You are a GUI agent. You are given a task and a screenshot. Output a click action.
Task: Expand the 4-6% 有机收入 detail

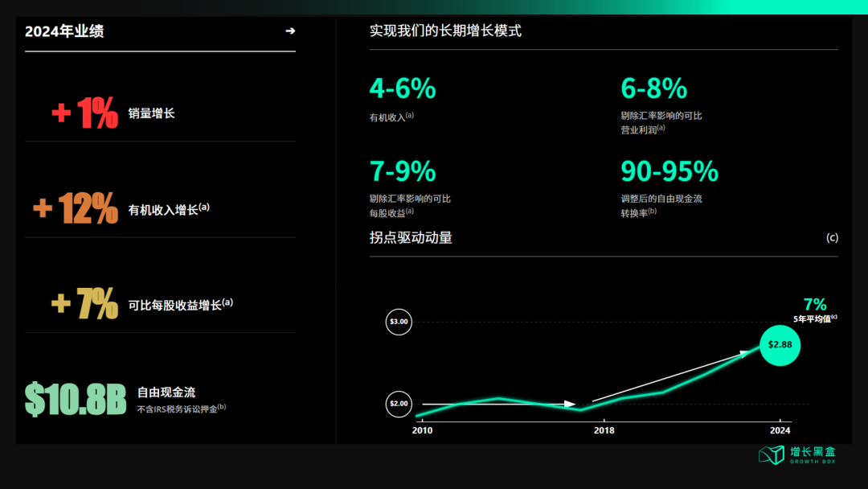point(400,88)
